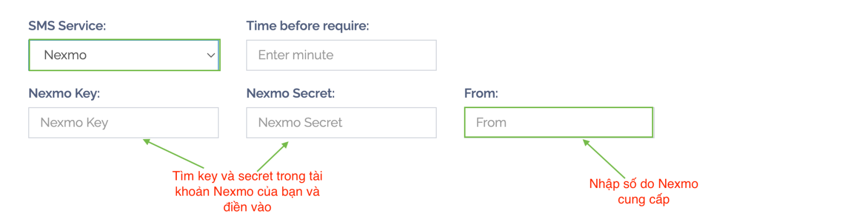This screenshot has width=868, height=219.
Task: Click the 'SMS Service:' label
Action: [67, 26]
